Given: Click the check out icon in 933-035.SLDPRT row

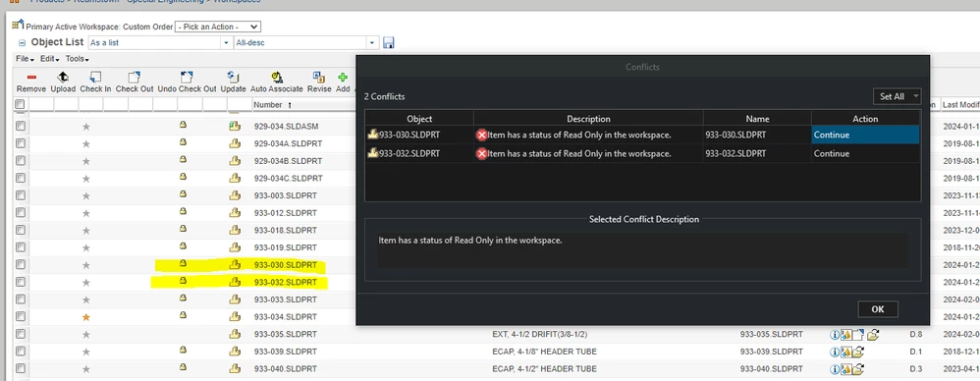Looking at the screenshot, I should pyautogui.click(x=858, y=335).
